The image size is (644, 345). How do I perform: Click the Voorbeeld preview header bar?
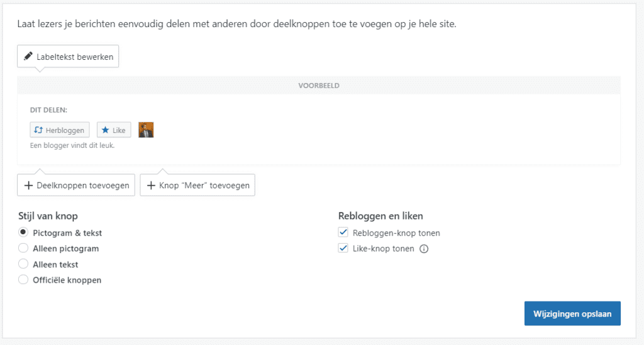point(319,86)
